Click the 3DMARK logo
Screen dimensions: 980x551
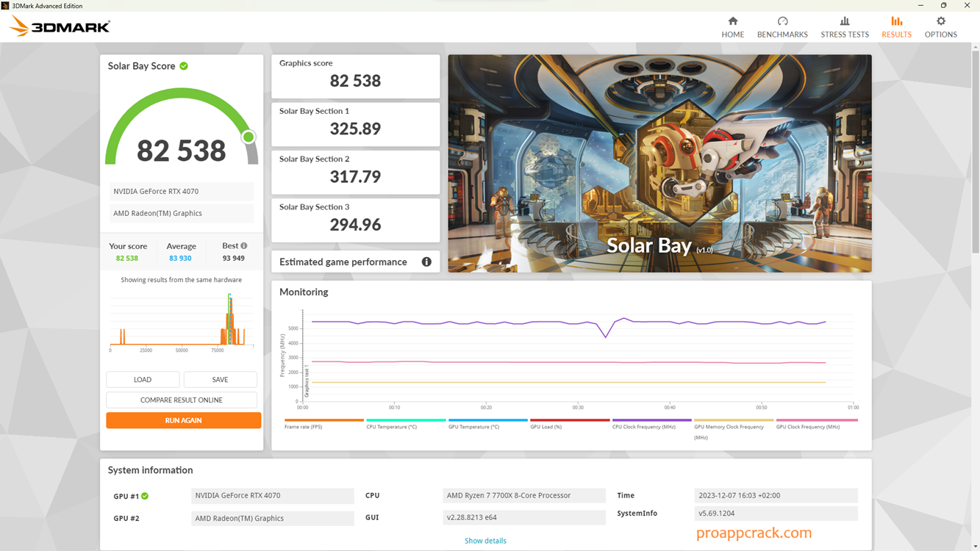click(x=59, y=25)
